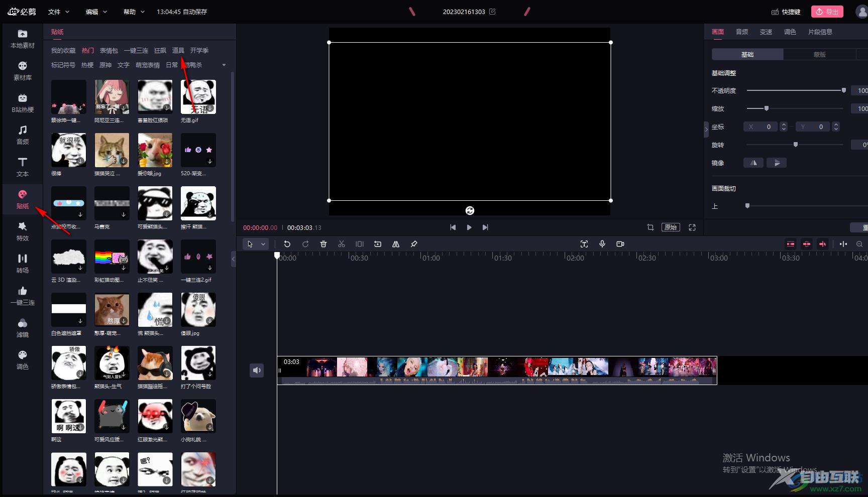Open the 文件 file menu
868x497 pixels.
(x=59, y=12)
